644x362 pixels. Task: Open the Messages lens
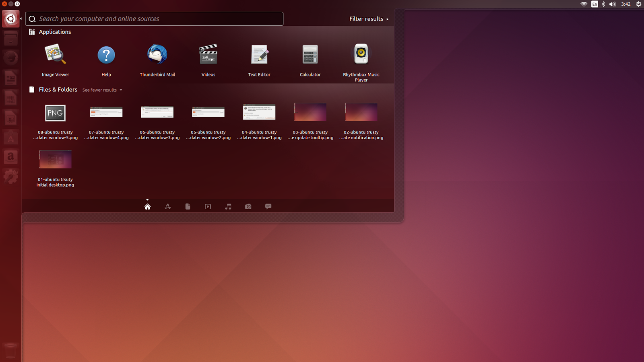pos(268,206)
